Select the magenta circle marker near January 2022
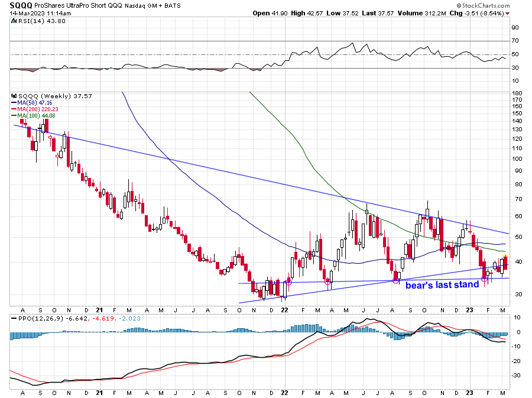The width and height of the screenshot is (532, 398). [288, 282]
